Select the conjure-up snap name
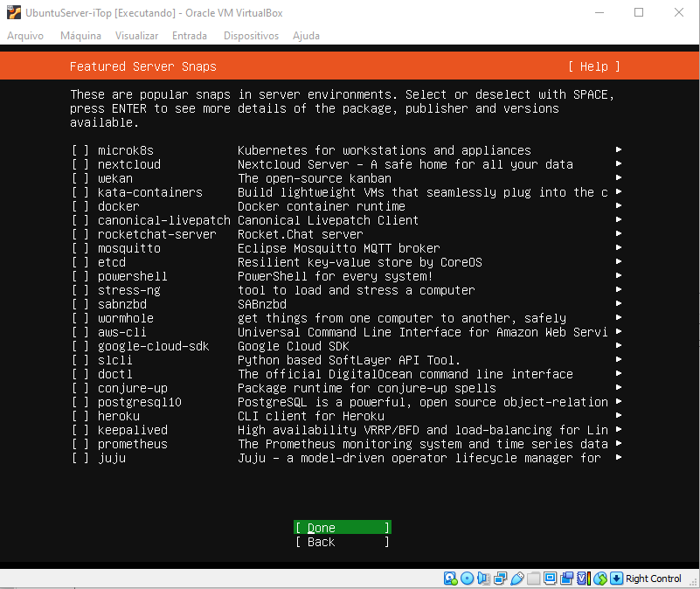Image resolution: width=700 pixels, height=589 pixels. 133,389
